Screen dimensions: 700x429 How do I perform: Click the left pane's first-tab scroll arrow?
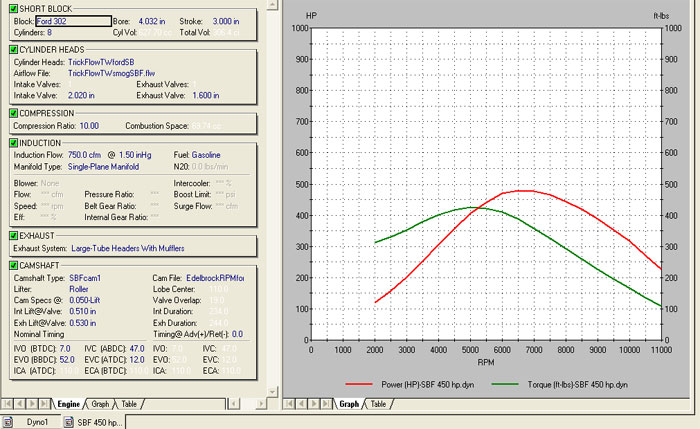8,404
